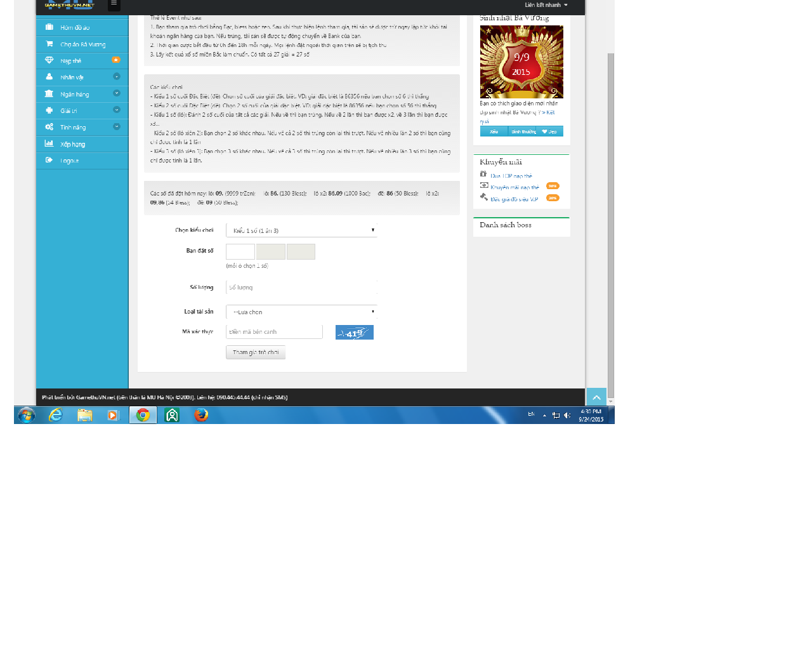The image size is (812, 650).
Task: Click the gears icon beside Tính năng
Action: (x=49, y=127)
